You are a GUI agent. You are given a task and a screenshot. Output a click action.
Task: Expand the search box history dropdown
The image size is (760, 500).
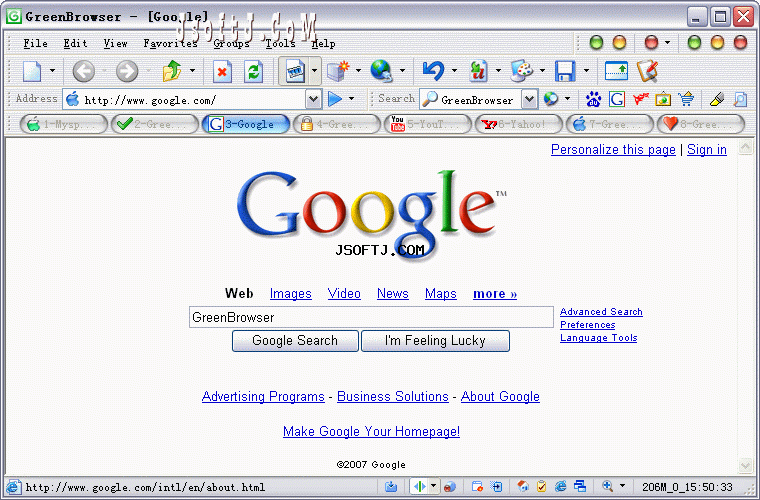[x=530, y=99]
